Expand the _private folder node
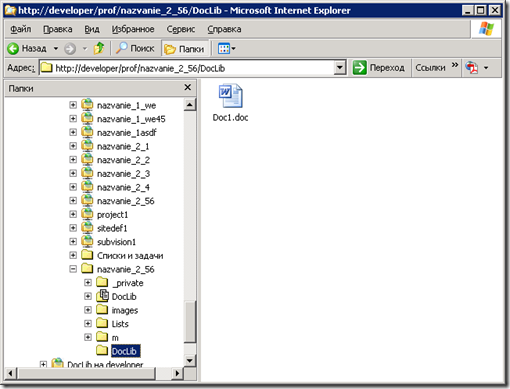 point(88,283)
